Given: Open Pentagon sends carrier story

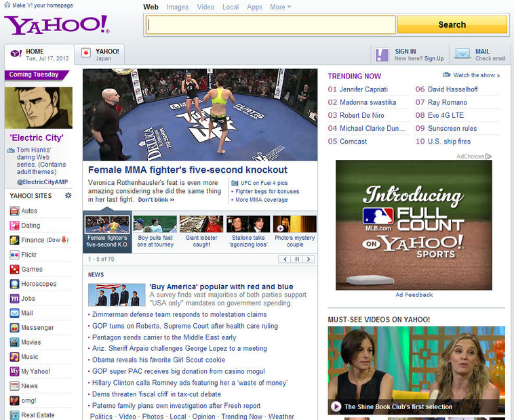Looking at the screenshot, I should [164, 337].
